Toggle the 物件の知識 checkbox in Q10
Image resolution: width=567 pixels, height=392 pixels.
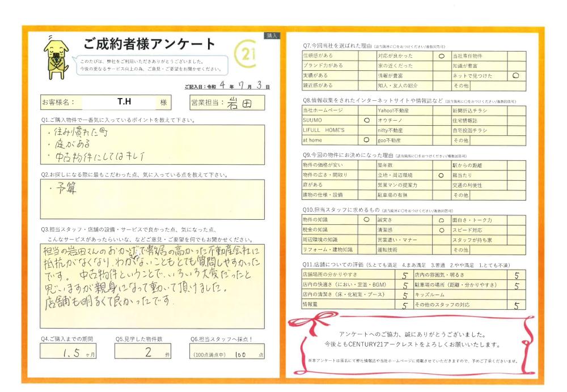[x=366, y=220]
